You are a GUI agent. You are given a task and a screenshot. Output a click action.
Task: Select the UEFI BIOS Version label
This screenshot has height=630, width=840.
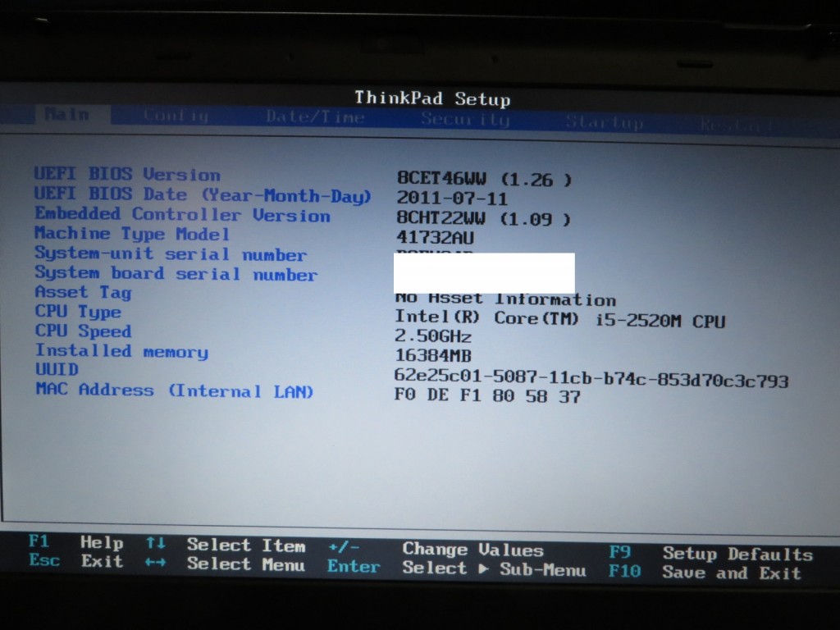click(x=127, y=174)
